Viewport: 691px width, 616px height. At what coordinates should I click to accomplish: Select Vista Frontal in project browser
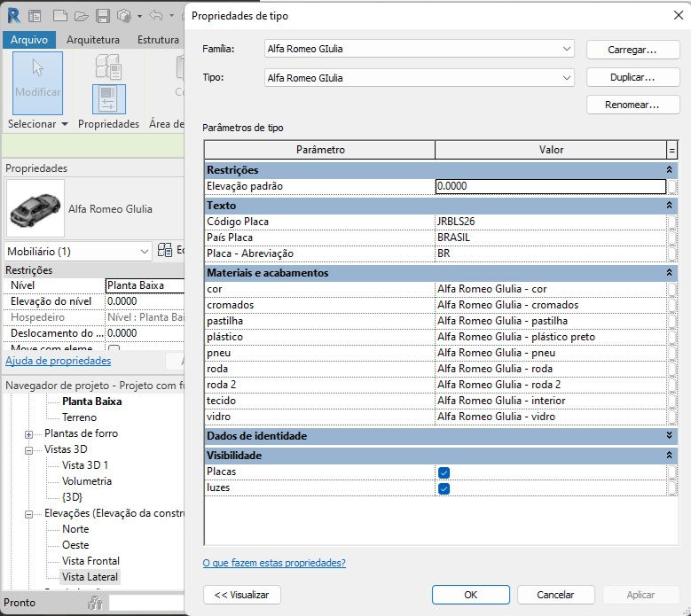pyautogui.click(x=90, y=561)
